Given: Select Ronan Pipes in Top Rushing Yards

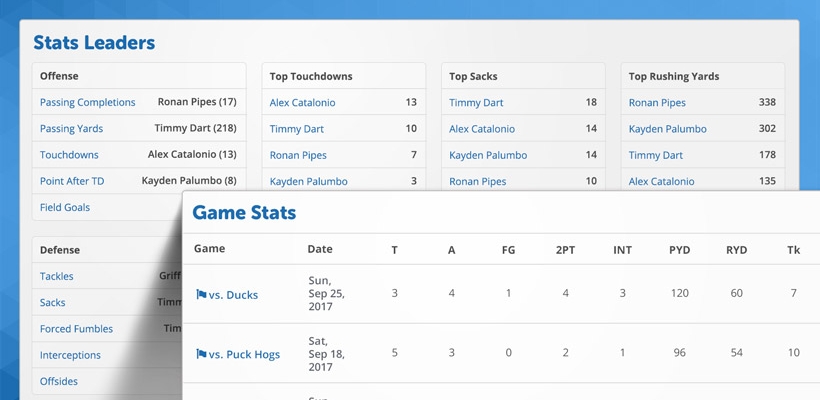Looking at the screenshot, I should 657,102.
